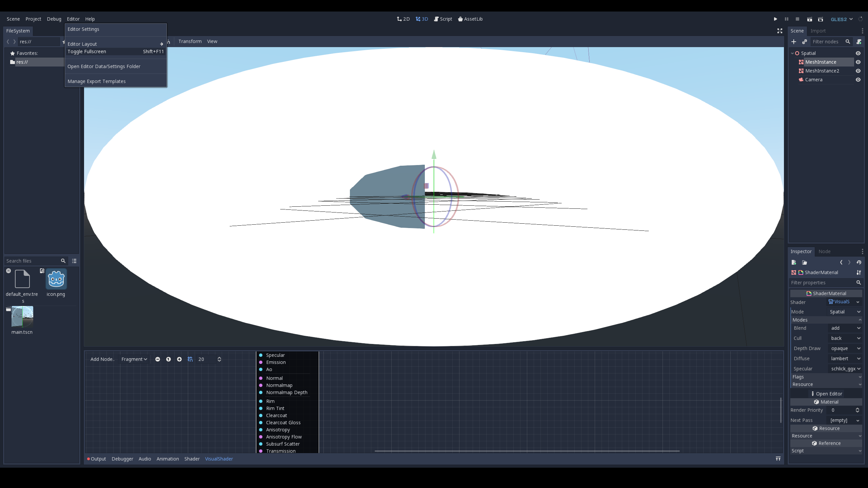Viewport: 868px width, 488px height.
Task: Open Editor Settings from the menu
Action: [x=83, y=29]
